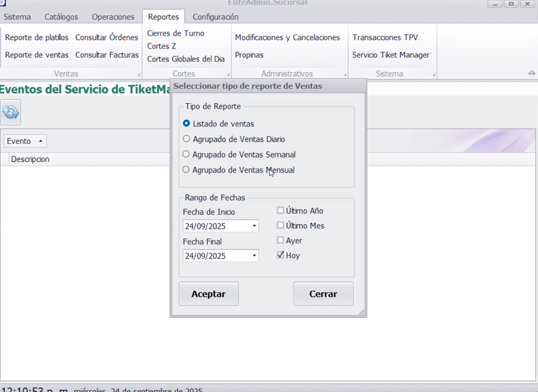
Task: Click the Cerrar button in the dialog
Action: pos(323,293)
